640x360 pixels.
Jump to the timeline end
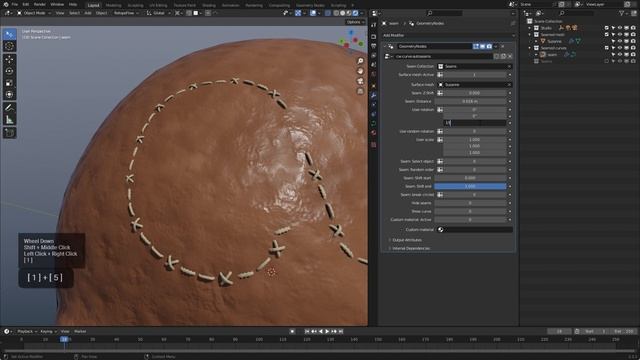click(341, 331)
